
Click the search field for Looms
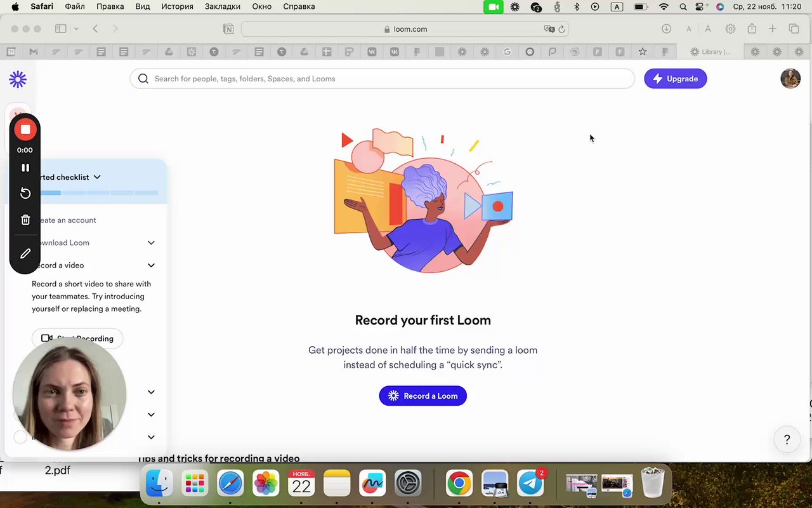382,79
